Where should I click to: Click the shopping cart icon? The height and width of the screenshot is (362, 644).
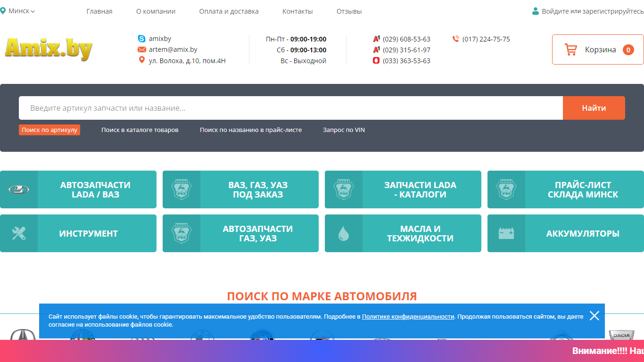571,49
